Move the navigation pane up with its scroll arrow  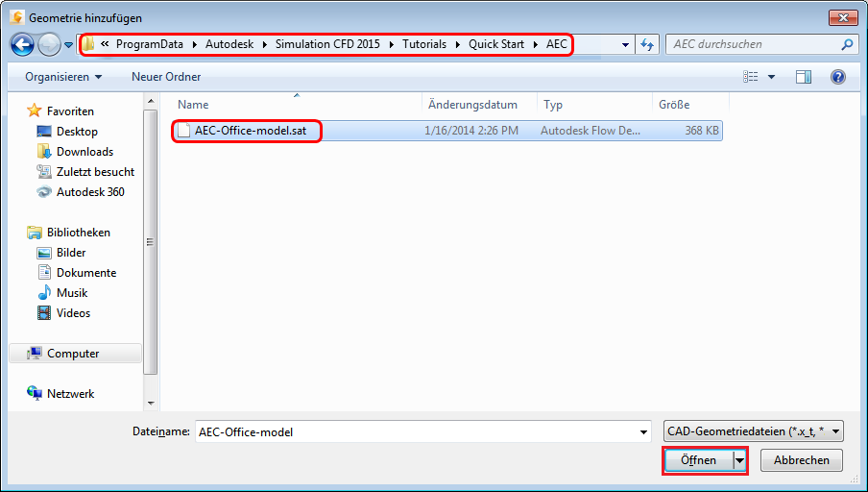[151, 101]
